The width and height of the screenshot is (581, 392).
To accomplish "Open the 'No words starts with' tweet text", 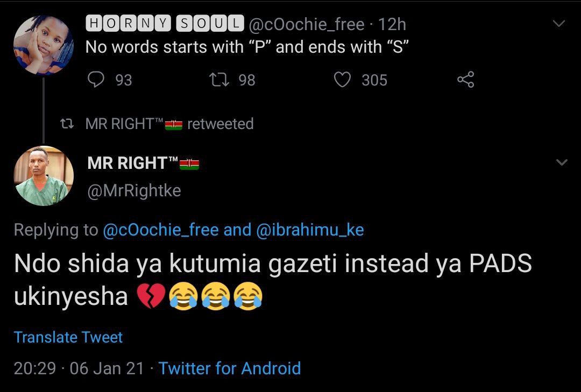I will (247, 47).
